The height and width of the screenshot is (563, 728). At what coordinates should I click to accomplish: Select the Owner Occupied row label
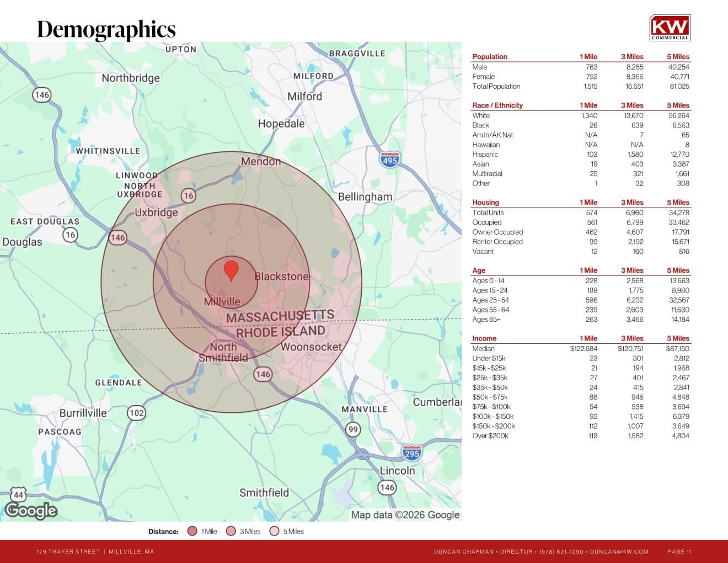(x=497, y=232)
